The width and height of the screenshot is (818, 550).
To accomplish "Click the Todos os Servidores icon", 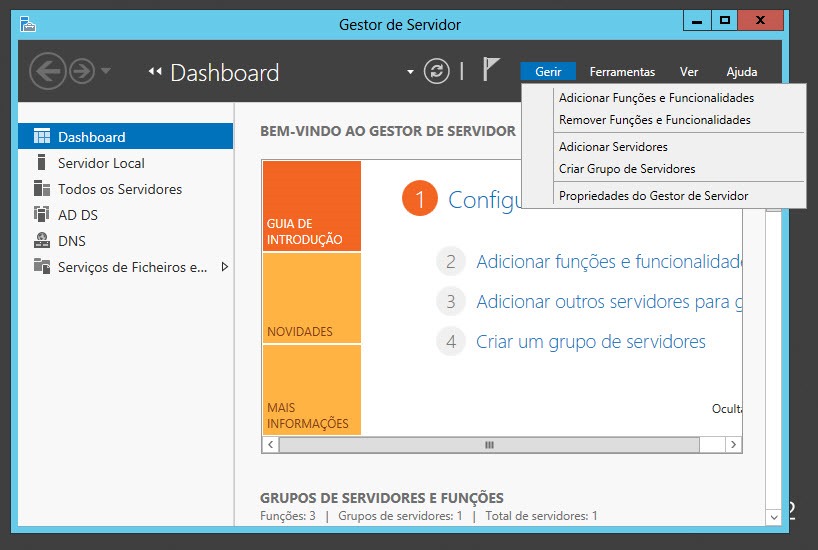I will (41, 189).
